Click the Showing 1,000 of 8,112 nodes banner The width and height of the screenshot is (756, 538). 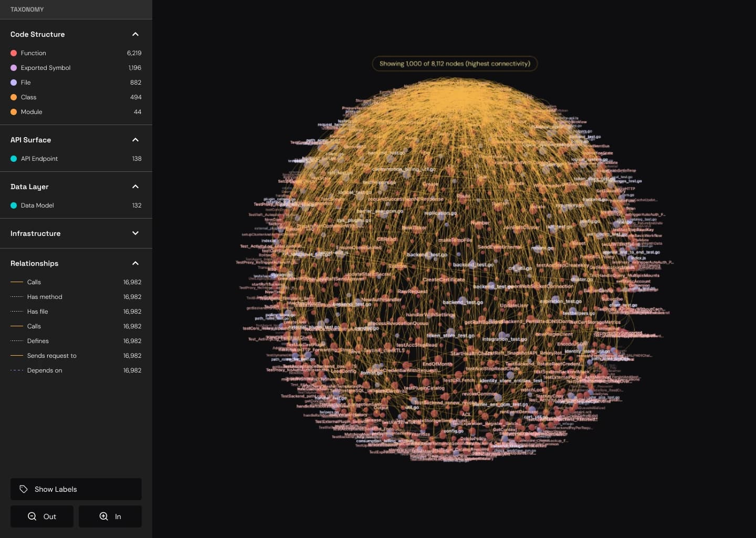pos(455,64)
